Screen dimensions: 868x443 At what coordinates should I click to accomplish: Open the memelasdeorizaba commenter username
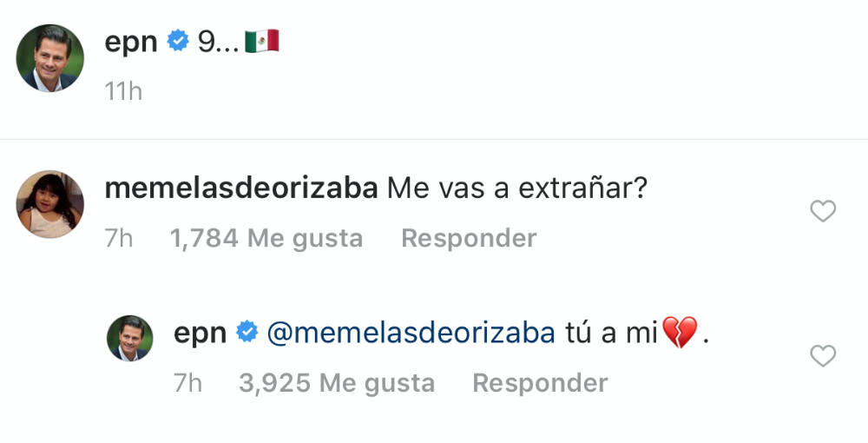240,187
